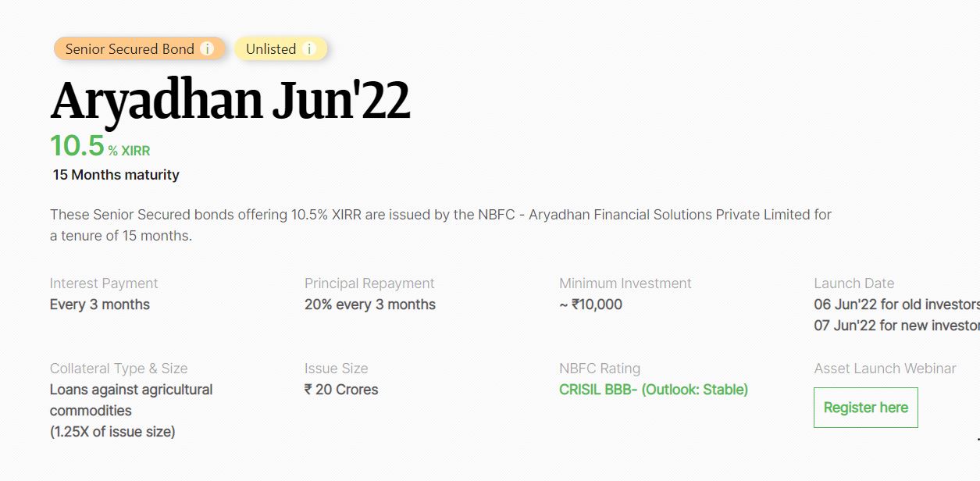Click the Minimum Investment label

[x=625, y=283]
